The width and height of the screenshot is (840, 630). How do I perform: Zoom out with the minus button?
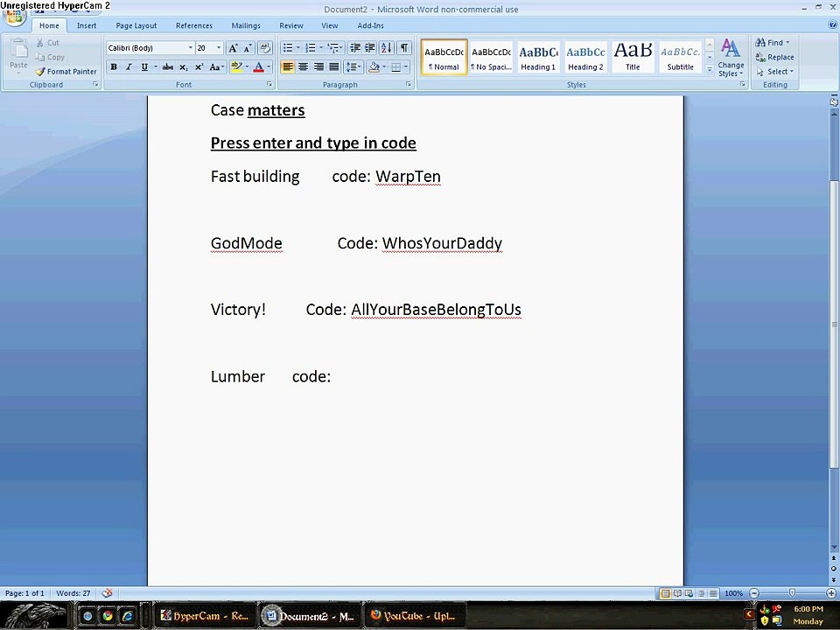point(754,593)
